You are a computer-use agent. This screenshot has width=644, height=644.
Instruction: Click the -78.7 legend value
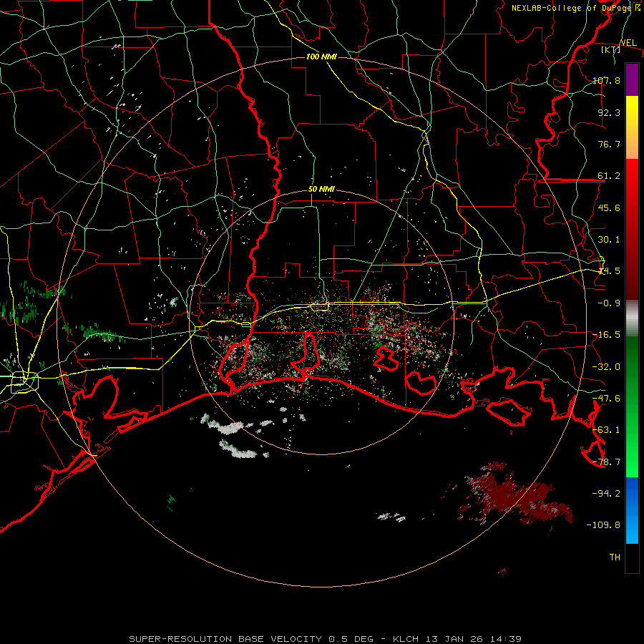click(x=606, y=462)
